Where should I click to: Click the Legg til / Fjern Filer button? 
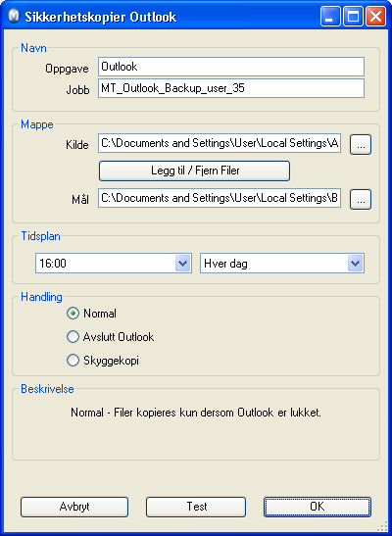(x=194, y=171)
